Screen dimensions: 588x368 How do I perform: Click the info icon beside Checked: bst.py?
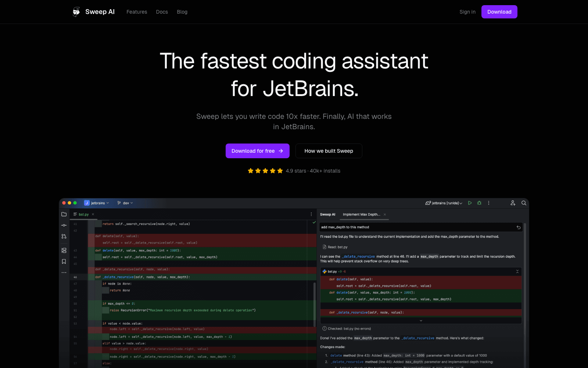tap(325, 329)
